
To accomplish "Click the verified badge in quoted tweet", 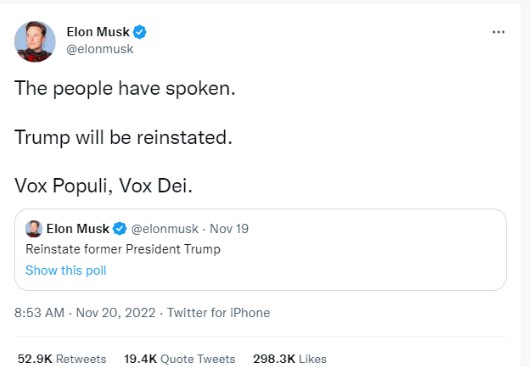I will tap(119, 229).
